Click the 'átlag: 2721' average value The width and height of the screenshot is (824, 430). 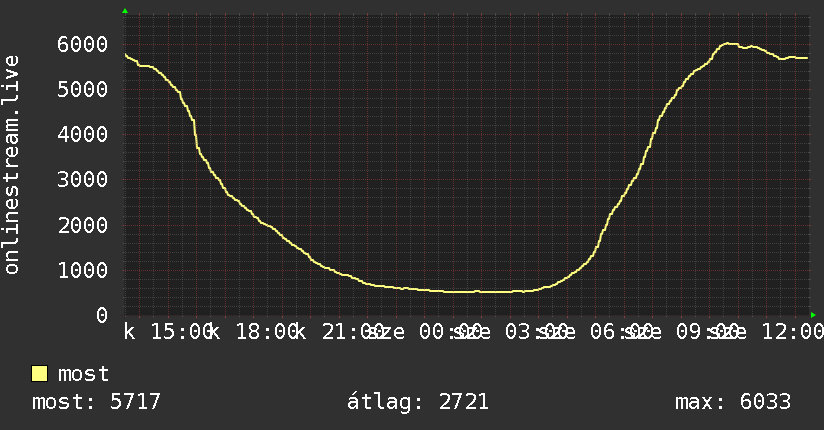418,402
